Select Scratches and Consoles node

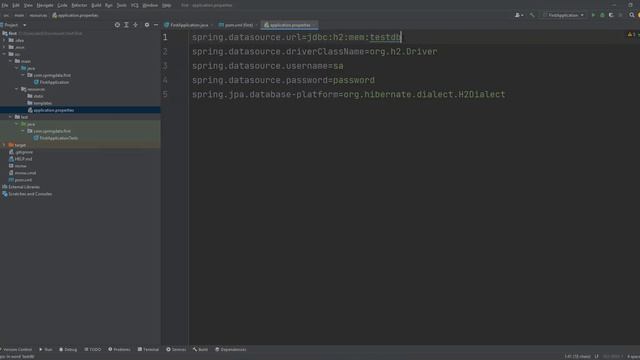click(x=27, y=194)
